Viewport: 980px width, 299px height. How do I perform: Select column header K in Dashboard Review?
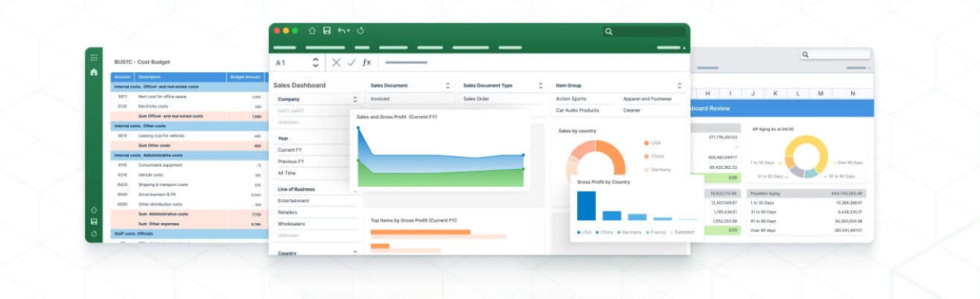776,93
